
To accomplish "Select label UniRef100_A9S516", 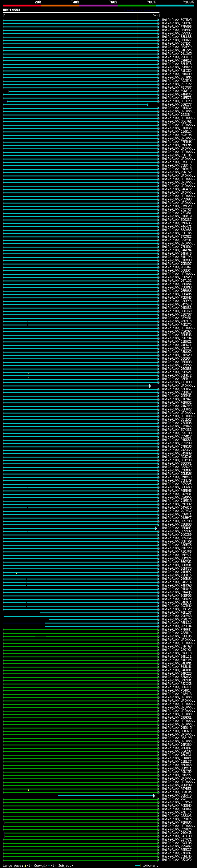I will [177, 81].
